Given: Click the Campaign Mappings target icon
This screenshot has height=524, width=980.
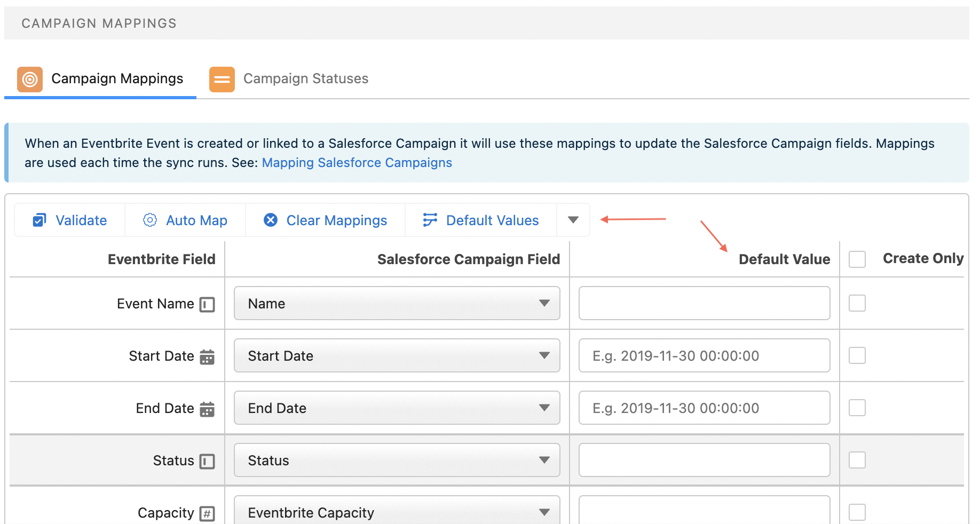Looking at the screenshot, I should point(30,80).
